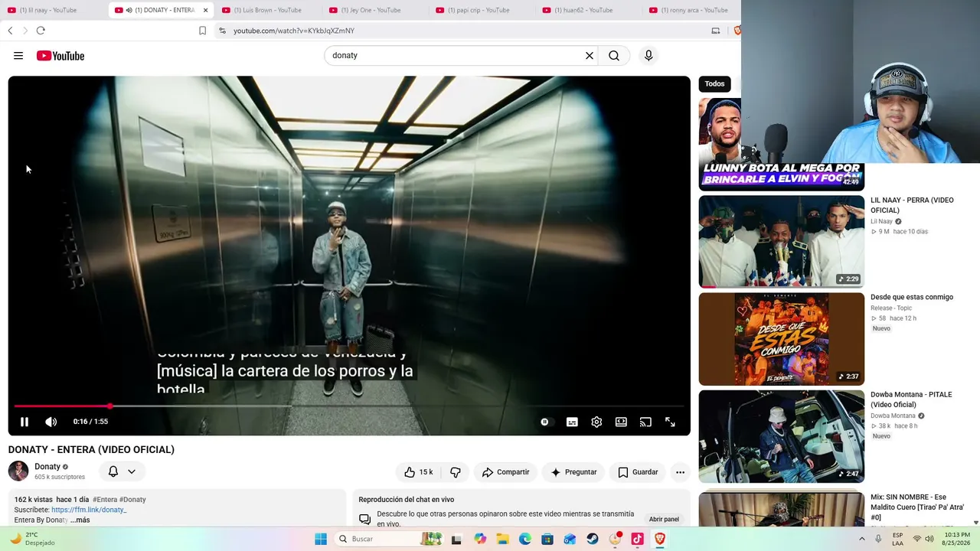The height and width of the screenshot is (551, 980).
Task: Like the video with 15 k thumbs-up
Action: pos(418,472)
